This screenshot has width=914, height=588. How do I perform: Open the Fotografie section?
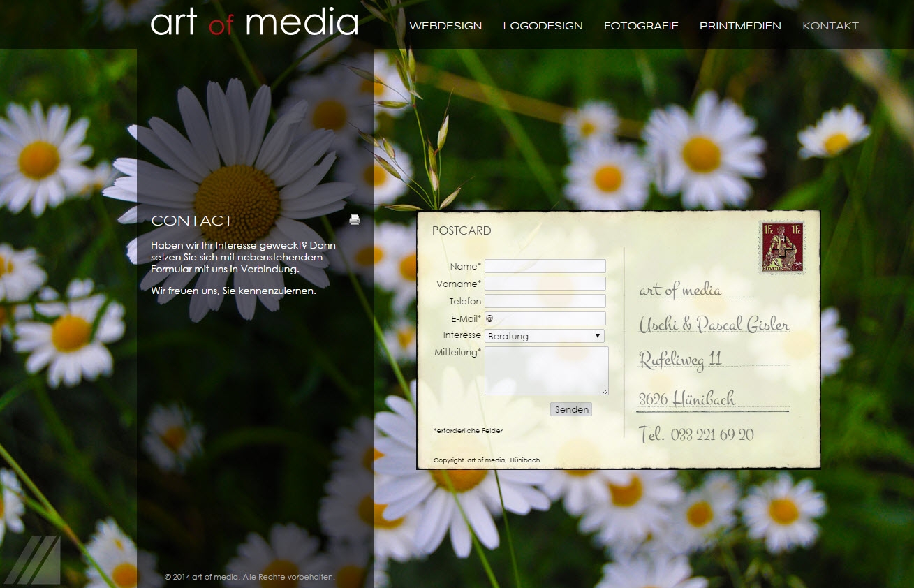(x=641, y=26)
